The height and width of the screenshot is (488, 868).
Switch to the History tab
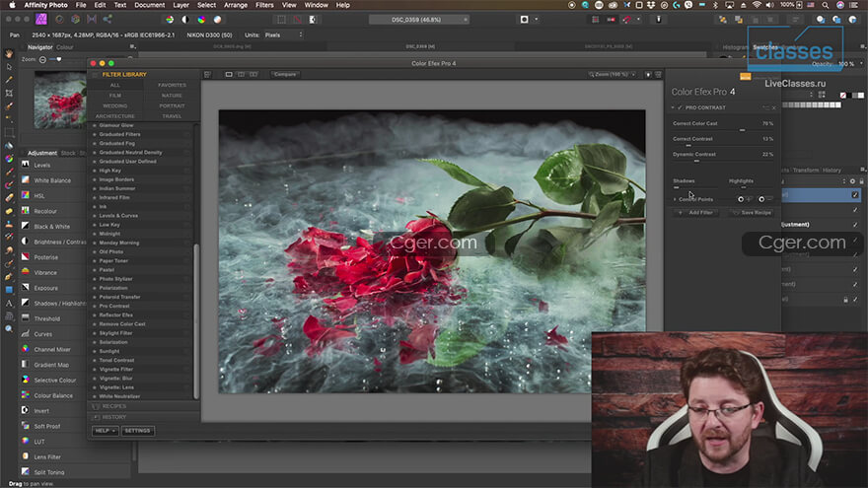click(x=832, y=170)
